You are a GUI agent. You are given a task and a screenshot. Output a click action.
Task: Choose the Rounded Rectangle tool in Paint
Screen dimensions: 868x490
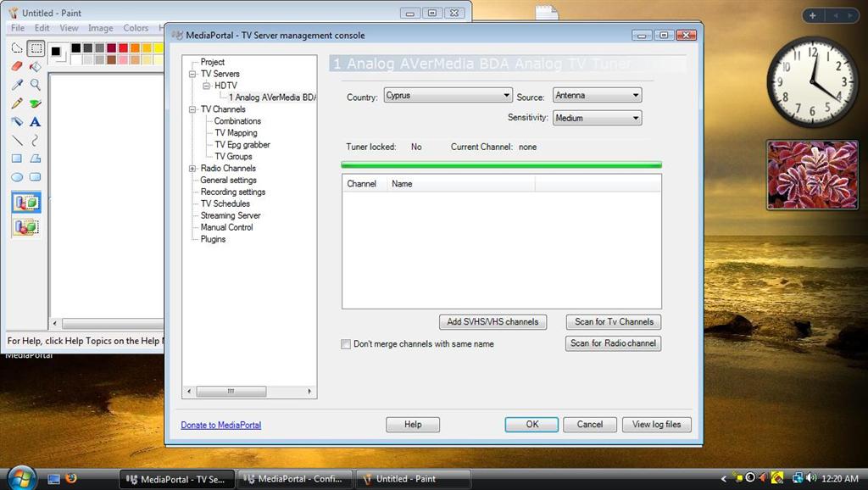(36, 177)
